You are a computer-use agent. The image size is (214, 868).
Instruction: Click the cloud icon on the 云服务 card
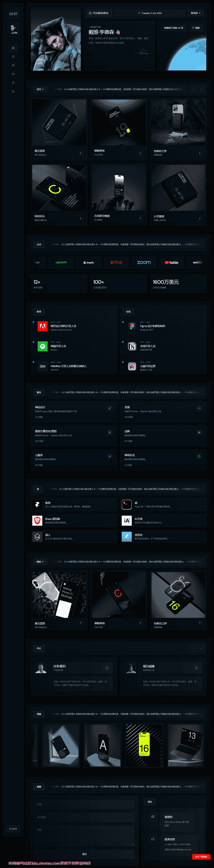(110, 456)
